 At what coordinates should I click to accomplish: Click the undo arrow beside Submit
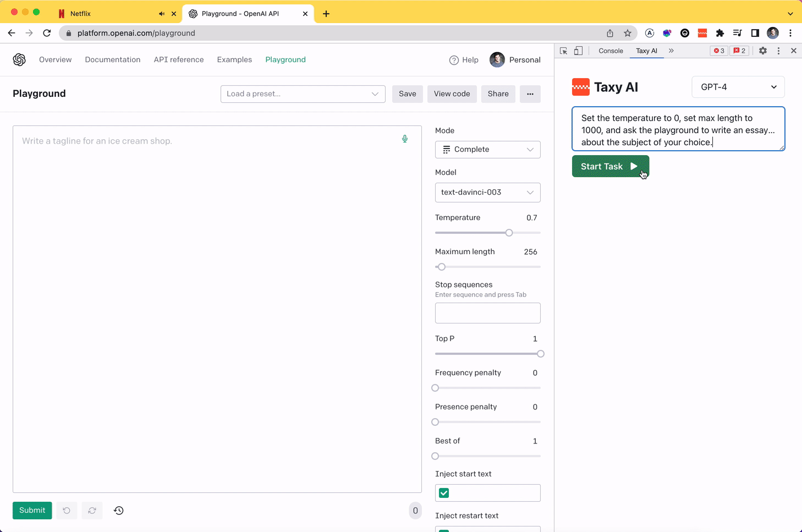[x=67, y=511]
